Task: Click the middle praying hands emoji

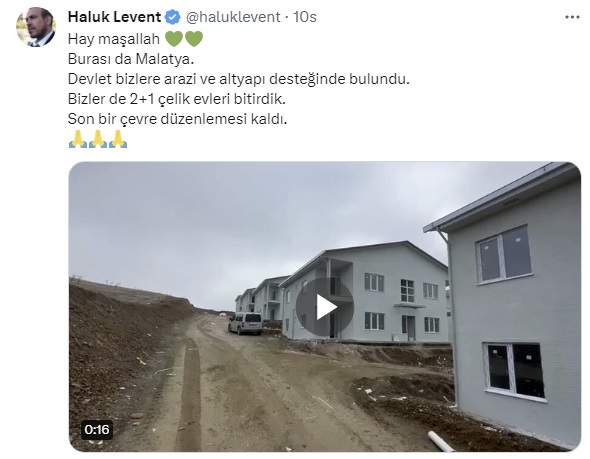Action: [98, 139]
